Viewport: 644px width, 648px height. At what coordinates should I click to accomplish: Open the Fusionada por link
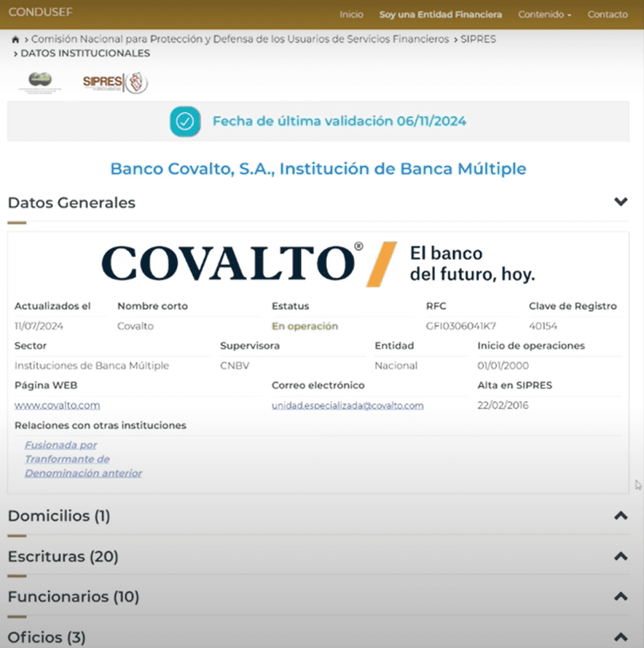pos(60,445)
